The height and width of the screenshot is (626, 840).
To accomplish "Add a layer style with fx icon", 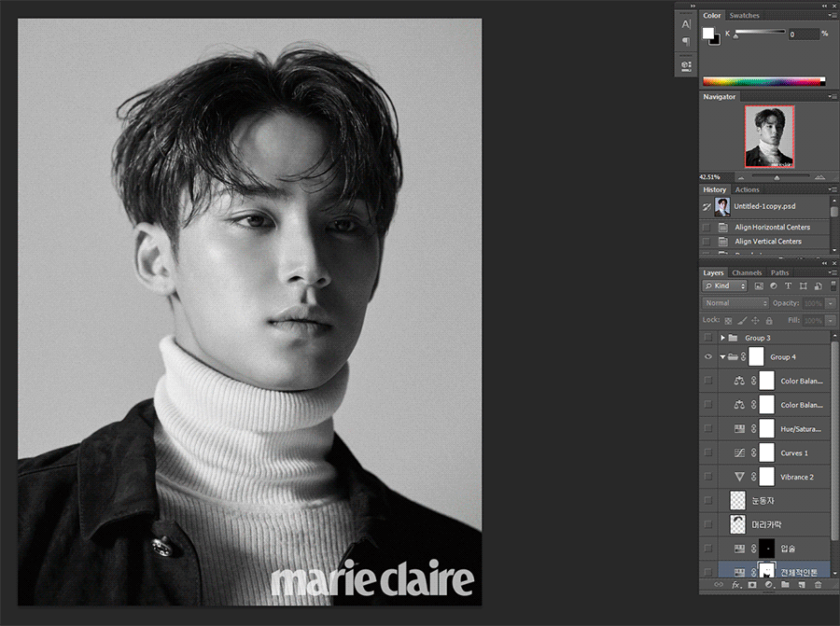I will pos(736,585).
